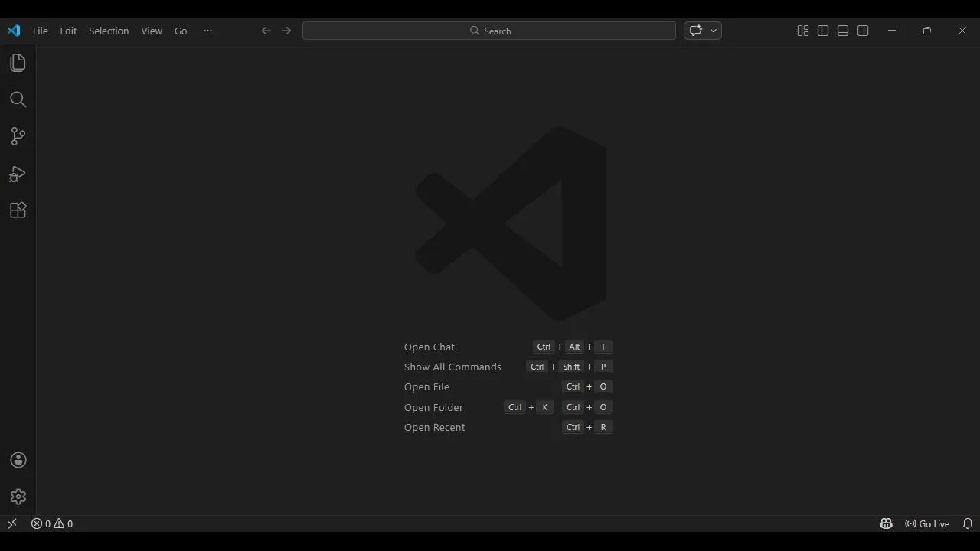This screenshot has height=551, width=980.
Task: Toggle the secondary side bar
Action: (x=863, y=31)
